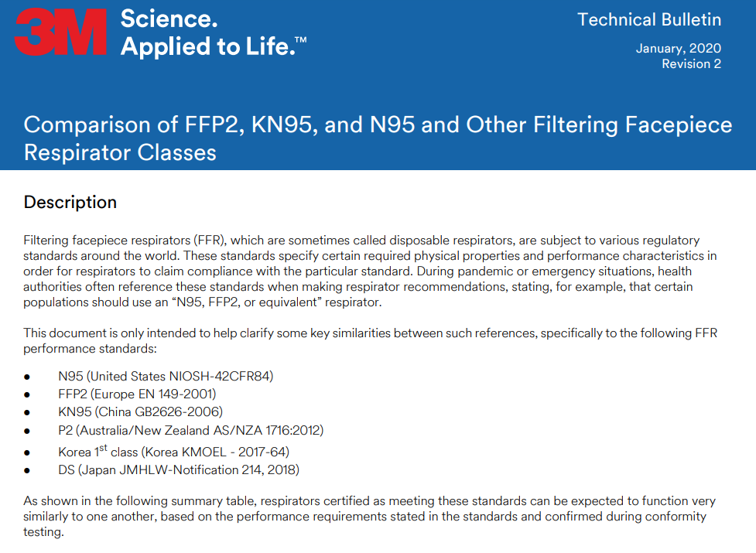Click the DS (Japan JMHLW-Notification) item
This screenshot has width=756, height=553.
pyautogui.click(x=179, y=469)
